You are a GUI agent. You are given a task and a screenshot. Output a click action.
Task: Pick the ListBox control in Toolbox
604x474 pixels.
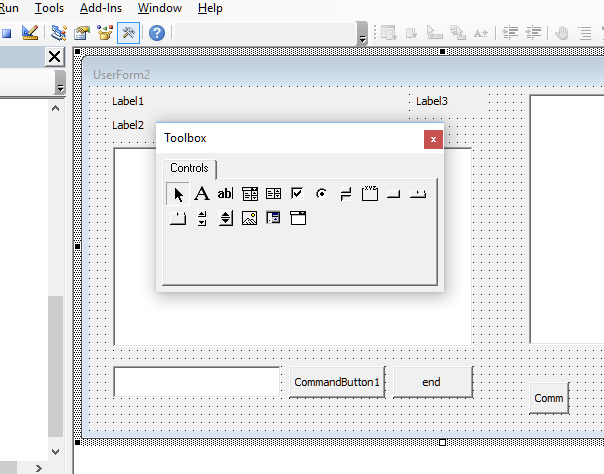[x=273, y=194]
